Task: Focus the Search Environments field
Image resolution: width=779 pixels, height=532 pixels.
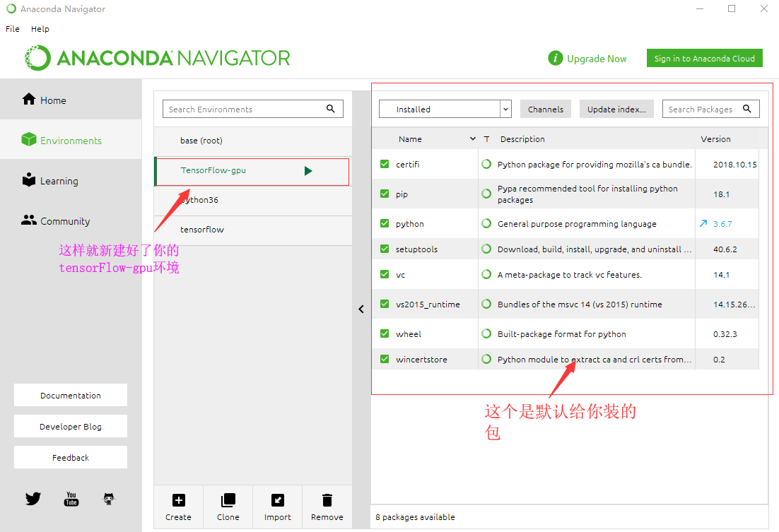Action: [x=253, y=109]
